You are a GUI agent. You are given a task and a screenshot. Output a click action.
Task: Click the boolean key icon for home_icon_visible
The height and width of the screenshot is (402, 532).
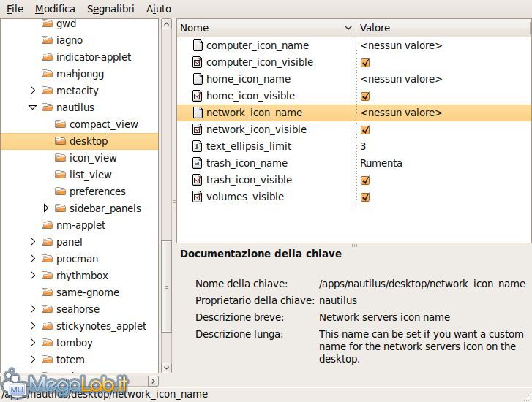click(197, 96)
